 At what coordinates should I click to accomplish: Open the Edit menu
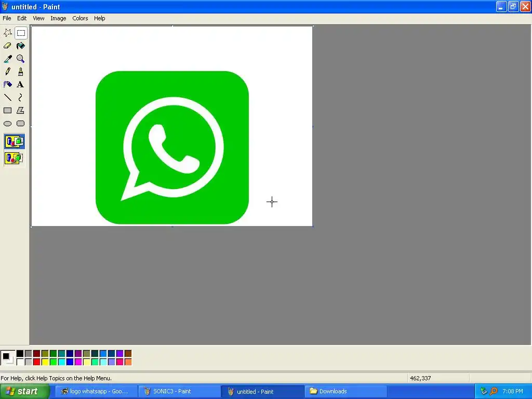coord(22,18)
